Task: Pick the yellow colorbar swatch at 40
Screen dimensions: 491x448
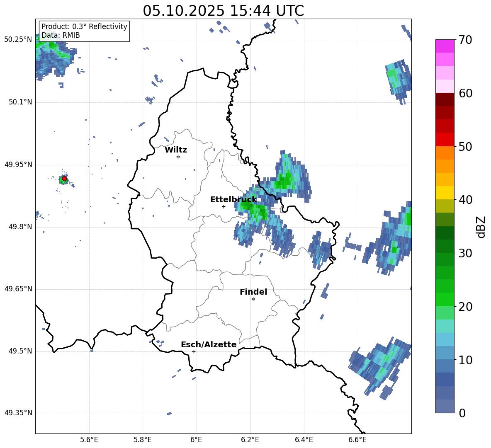Action: pyautogui.click(x=445, y=193)
